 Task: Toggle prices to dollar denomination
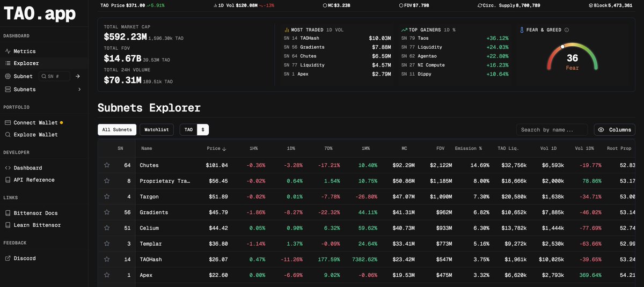(x=203, y=129)
